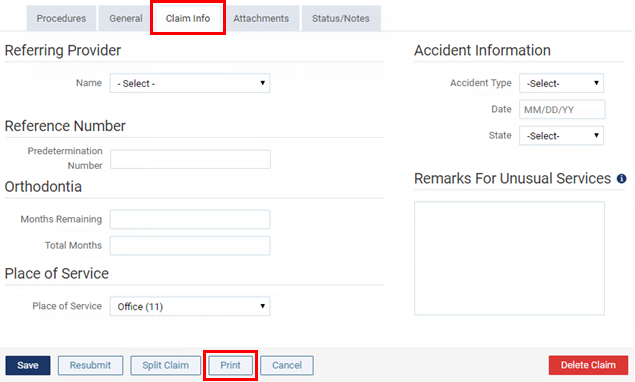The height and width of the screenshot is (382, 635).
Task: Open the Status/Notes tab
Action: click(x=341, y=18)
